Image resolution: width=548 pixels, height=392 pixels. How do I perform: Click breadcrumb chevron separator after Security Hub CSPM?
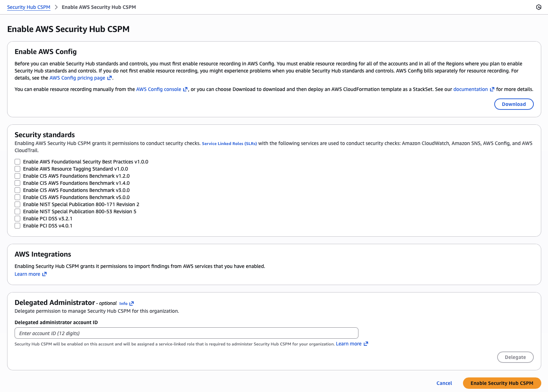click(56, 7)
